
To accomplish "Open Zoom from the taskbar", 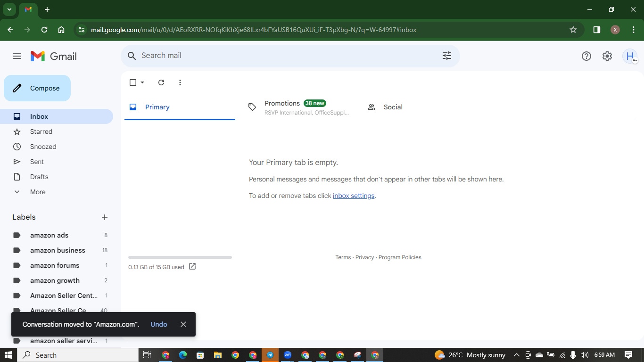I will point(288,355).
